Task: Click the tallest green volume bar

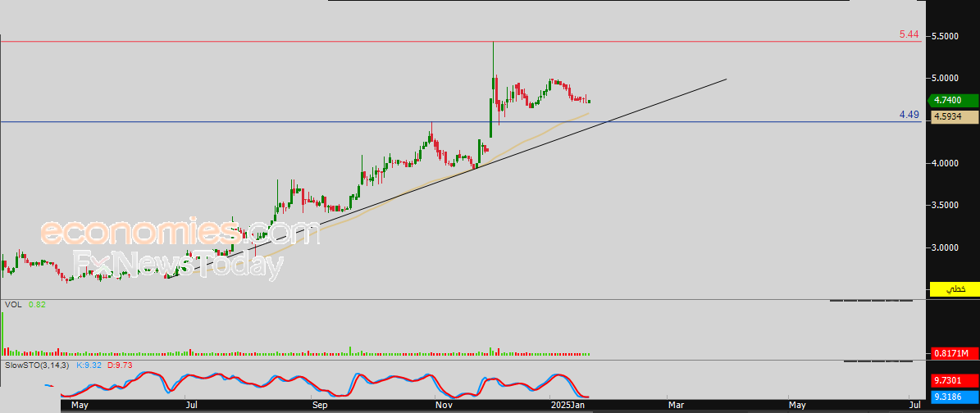Action: [x=2, y=334]
